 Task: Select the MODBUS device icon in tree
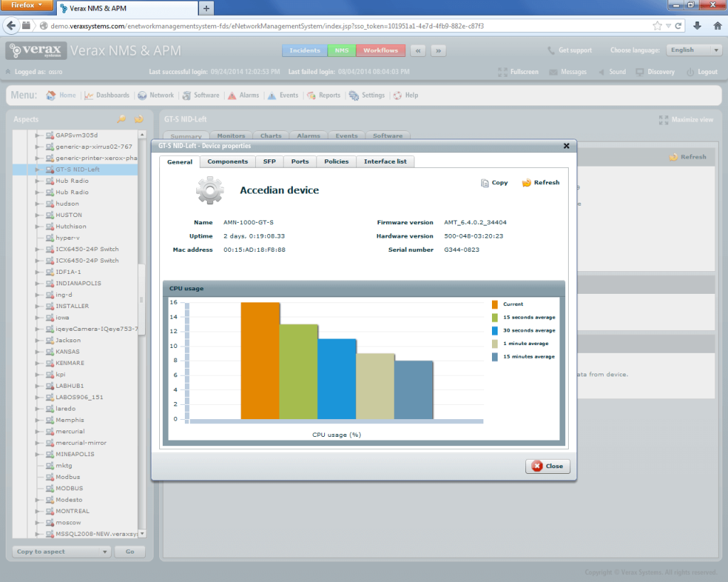(50, 488)
